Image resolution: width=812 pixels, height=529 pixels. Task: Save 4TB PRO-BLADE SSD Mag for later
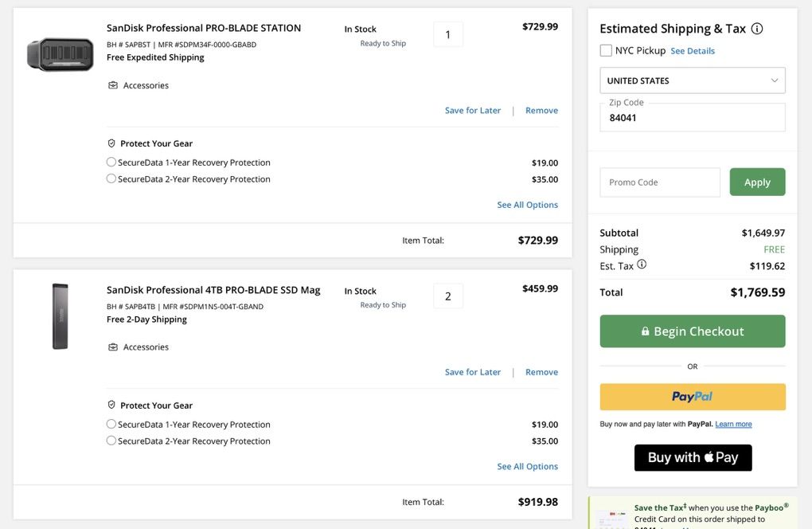click(x=473, y=372)
